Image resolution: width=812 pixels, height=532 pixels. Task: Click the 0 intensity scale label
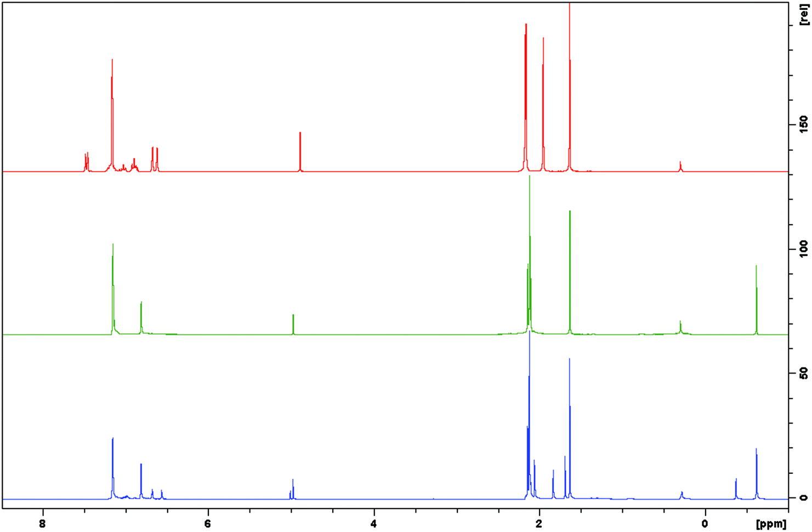coord(803,497)
